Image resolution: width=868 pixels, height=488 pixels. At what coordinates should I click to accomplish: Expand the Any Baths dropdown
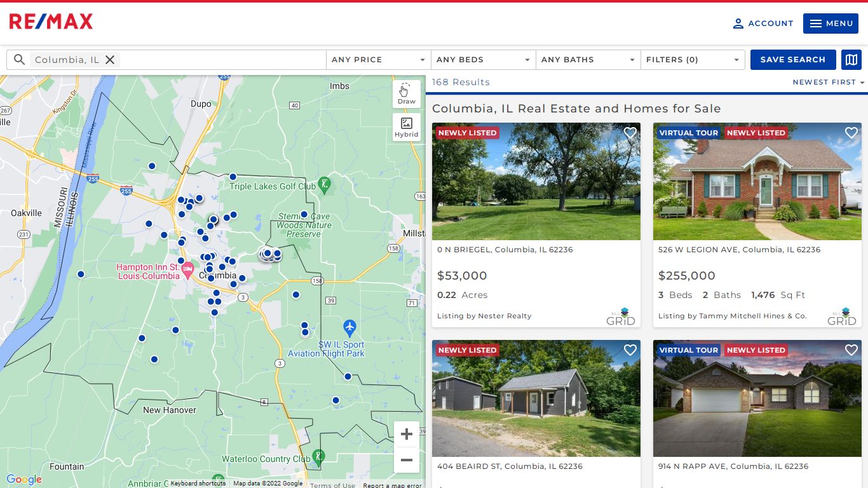tap(588, 60)
